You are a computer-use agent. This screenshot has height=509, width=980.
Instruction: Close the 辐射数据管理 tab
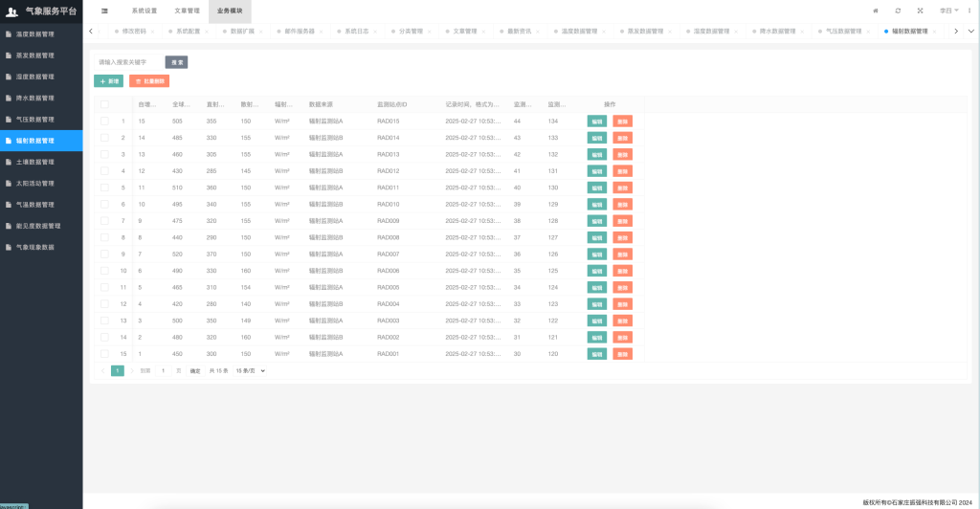coord(934,32)
